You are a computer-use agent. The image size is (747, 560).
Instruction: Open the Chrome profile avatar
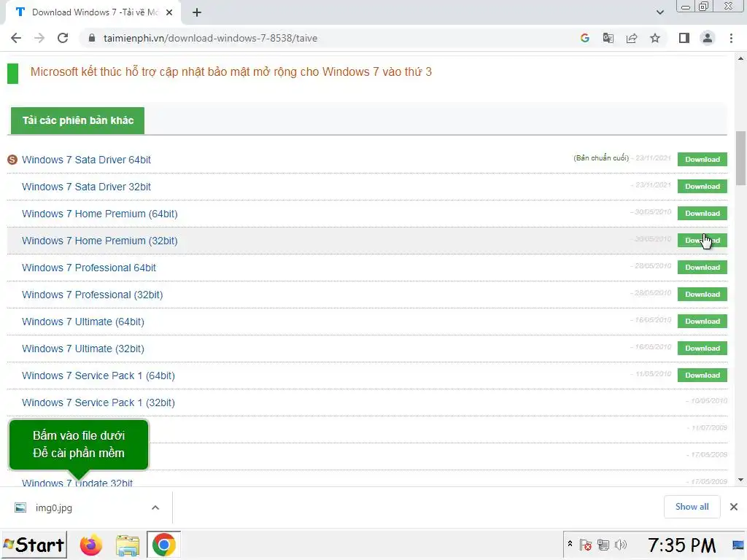click(708, 38)
